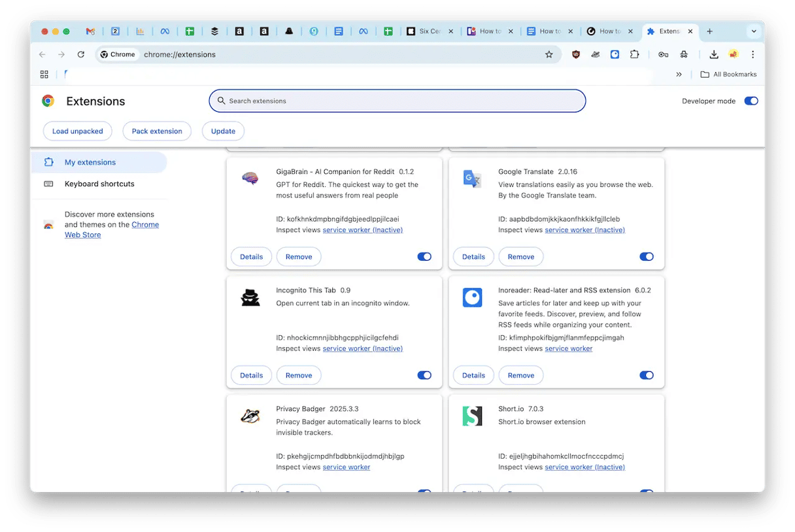Open a new tab with the plus icon
Viewport: 795px width, 532px height.
point(709,31)
